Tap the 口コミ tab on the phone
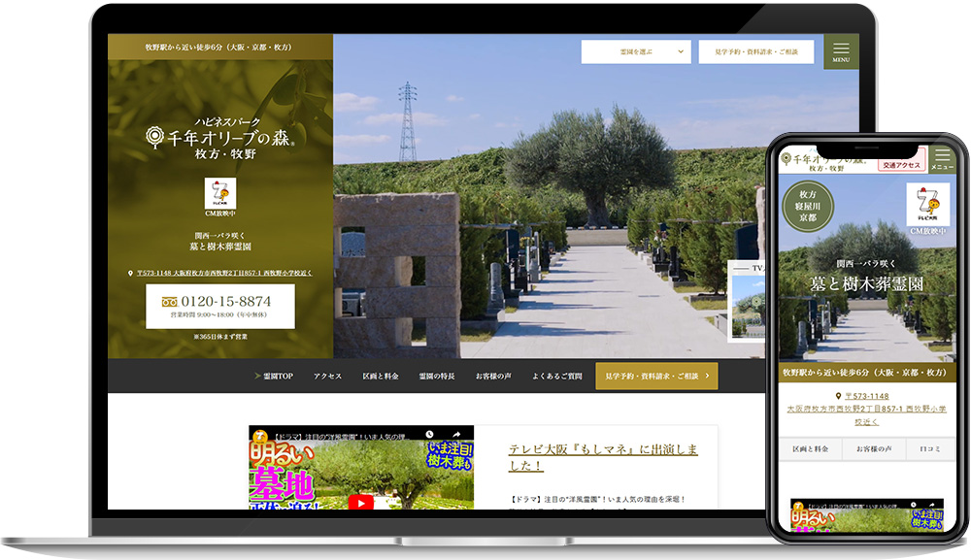 [930, 448]
